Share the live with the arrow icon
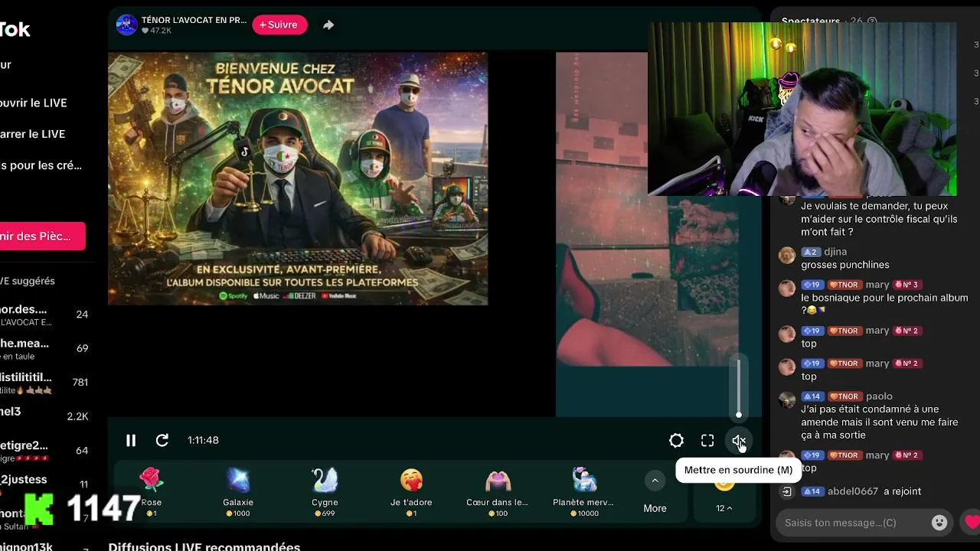The width and height of the screenshot is (980, 551). [328, 24]
